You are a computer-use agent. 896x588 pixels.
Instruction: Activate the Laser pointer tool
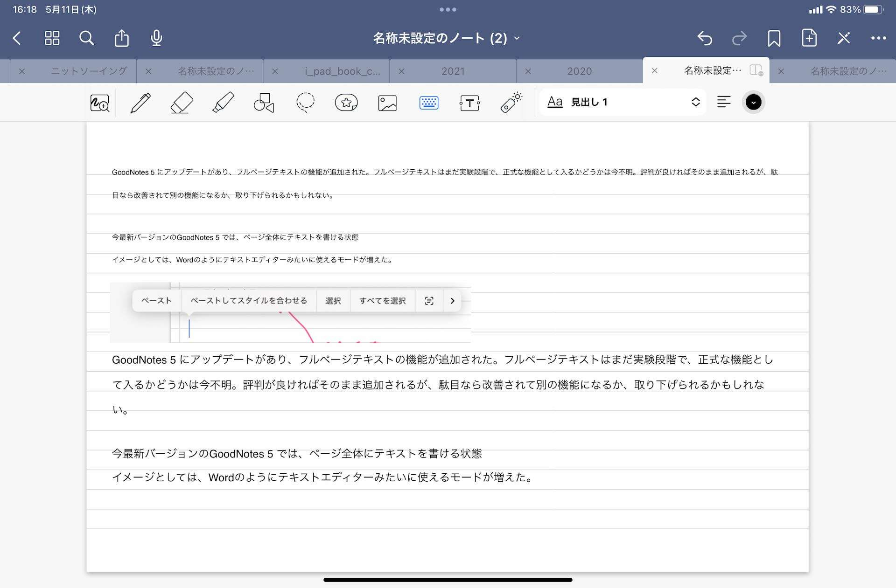pos(511,103)
